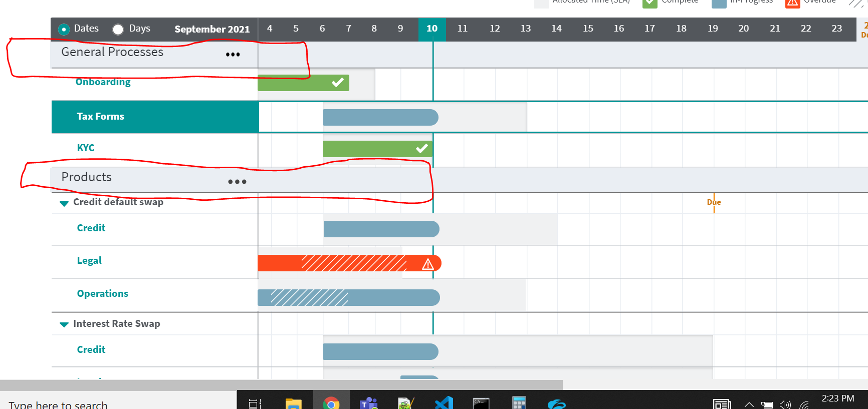Select day 4 in the date header
This screenshot has height=409, width=868.
(270, 29)
